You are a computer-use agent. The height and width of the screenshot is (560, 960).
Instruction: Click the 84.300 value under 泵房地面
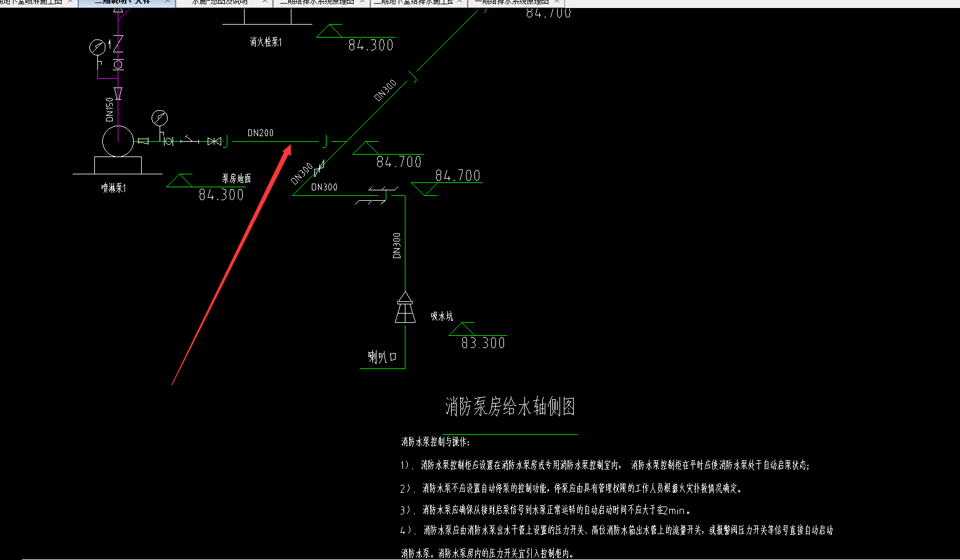click(x=221, y=195)
